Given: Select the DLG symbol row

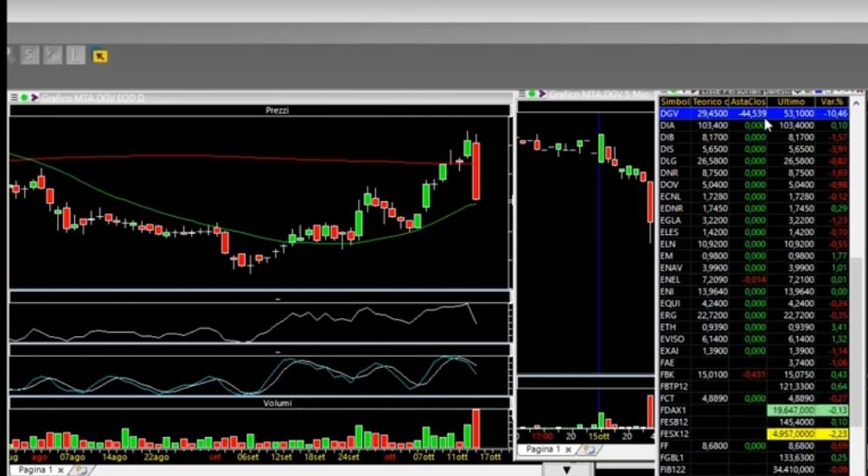Looking at the screenshot, I should pos(754,161).
